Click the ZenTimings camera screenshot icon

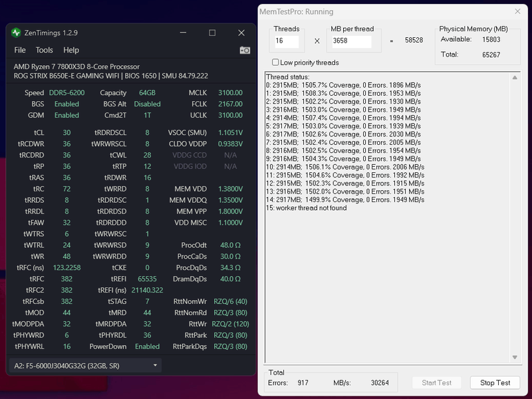click(x=245, y=51)
